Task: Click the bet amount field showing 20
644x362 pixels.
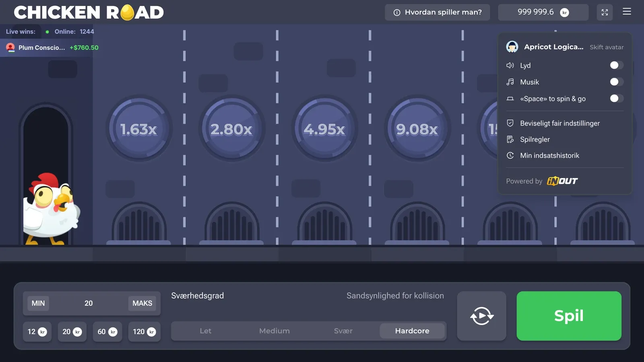Action: pos(89,303)
